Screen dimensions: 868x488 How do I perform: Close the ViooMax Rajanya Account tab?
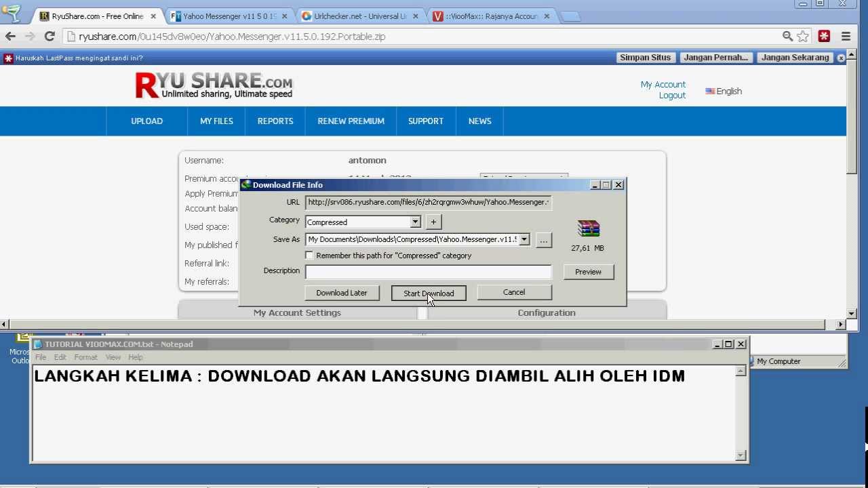547,16
